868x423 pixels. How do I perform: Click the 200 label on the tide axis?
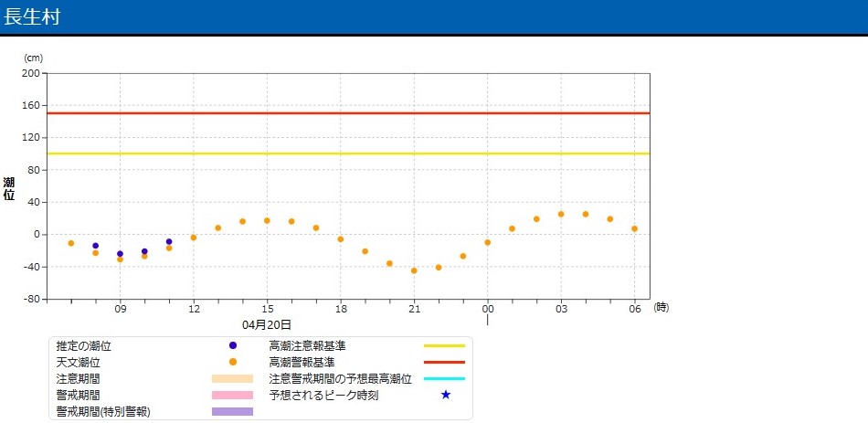click(x=32, y=73)
